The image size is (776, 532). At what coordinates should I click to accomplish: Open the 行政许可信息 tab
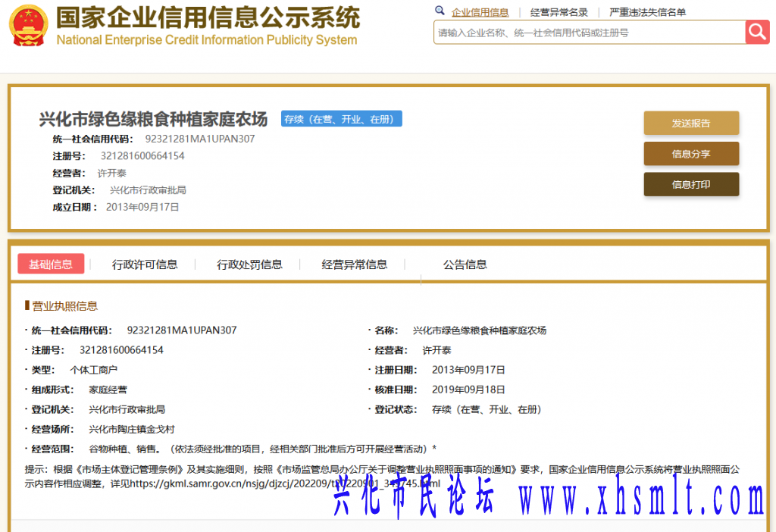click(x=145, y=264)
